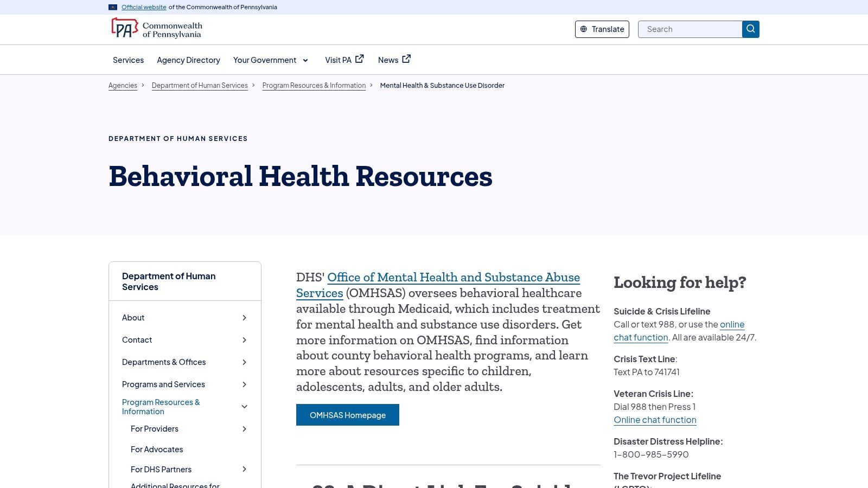Screen dimensions: 868x488
Task: Open For Advocates sidebar item
Action: point(157,450)
